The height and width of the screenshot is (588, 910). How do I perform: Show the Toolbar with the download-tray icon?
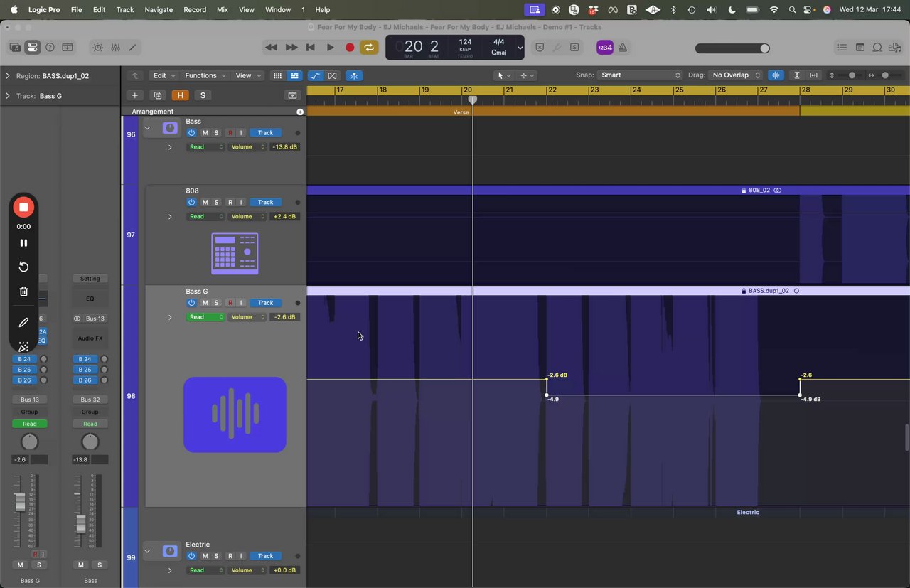point(68,48)
